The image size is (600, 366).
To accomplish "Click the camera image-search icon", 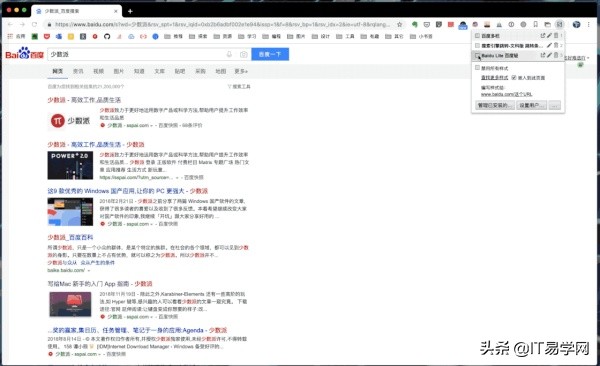I will click(x=243, y=54).
